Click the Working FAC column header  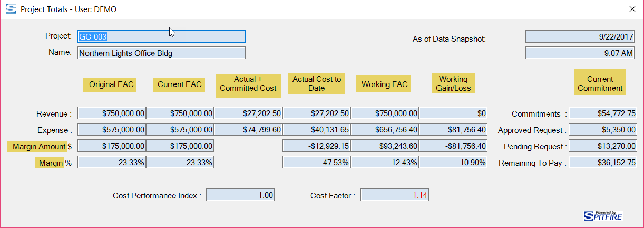pos(384,84)
